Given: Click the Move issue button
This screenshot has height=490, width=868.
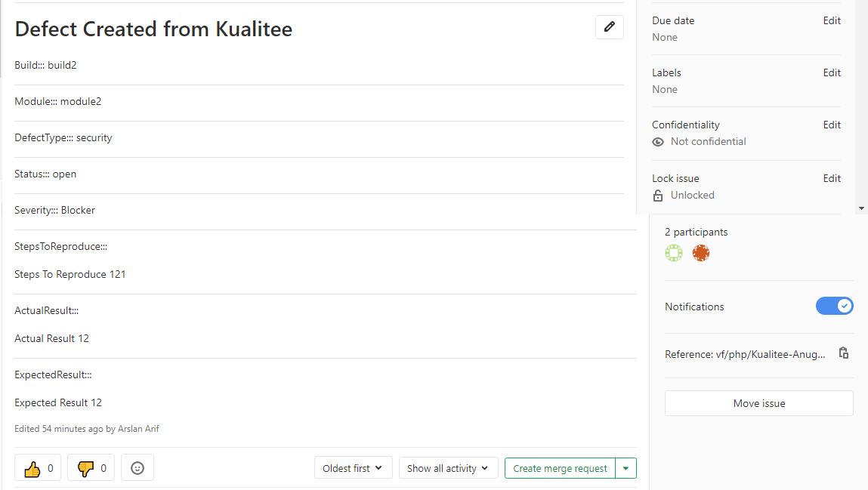Looking at the screenshot, I should click(x=759, y=403).
